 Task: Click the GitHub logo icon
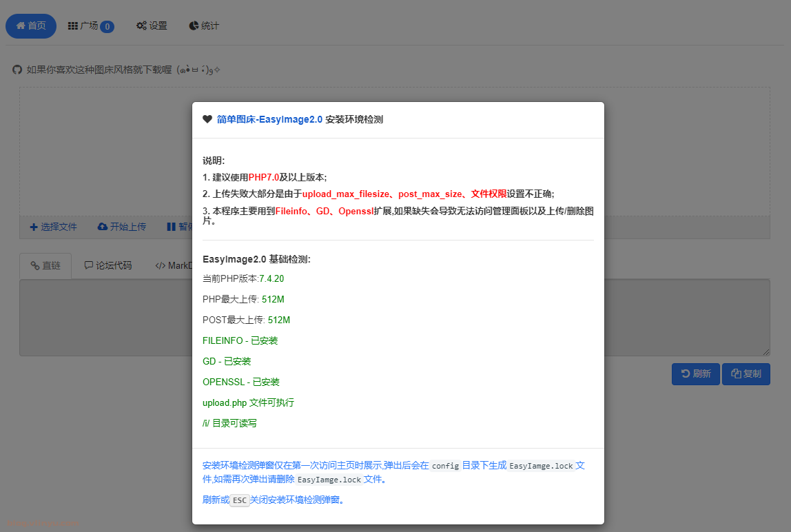[17, 70]
